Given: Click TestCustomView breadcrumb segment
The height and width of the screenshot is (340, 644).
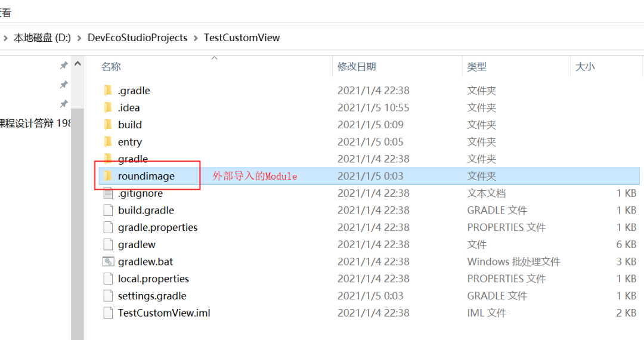Looking at the screenshot, I should coord(242,38).
